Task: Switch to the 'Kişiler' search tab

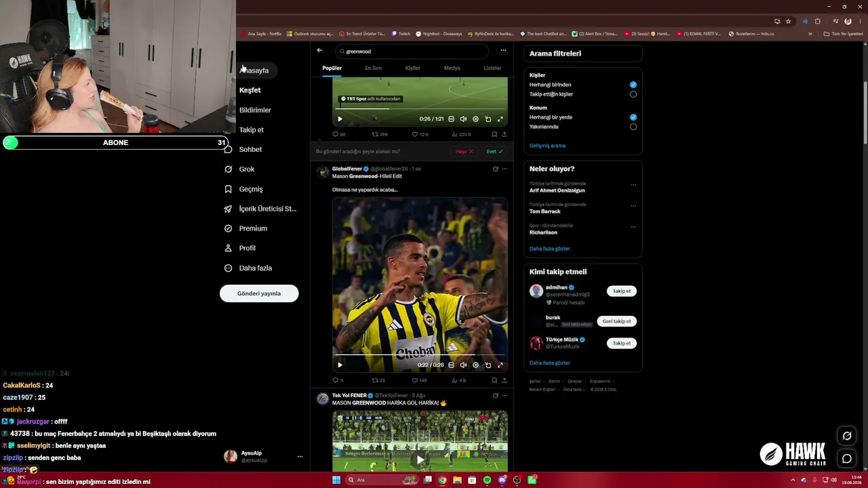Action: click(x=413, y=68)
